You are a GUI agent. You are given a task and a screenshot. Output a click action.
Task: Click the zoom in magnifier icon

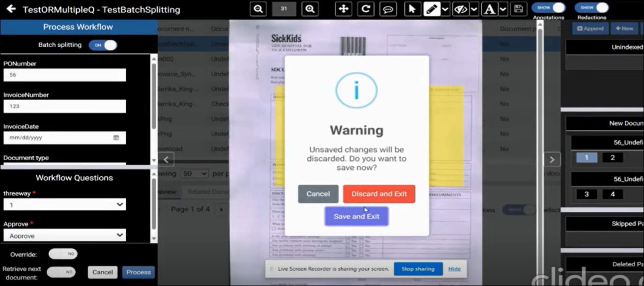coord(309,9)
